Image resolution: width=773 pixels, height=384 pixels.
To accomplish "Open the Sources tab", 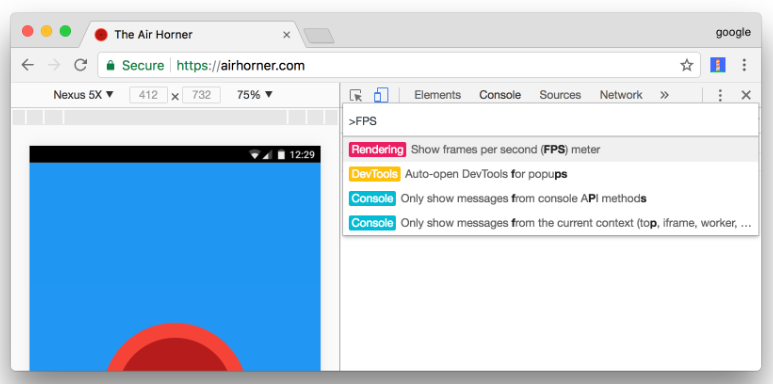I will 560,95.
